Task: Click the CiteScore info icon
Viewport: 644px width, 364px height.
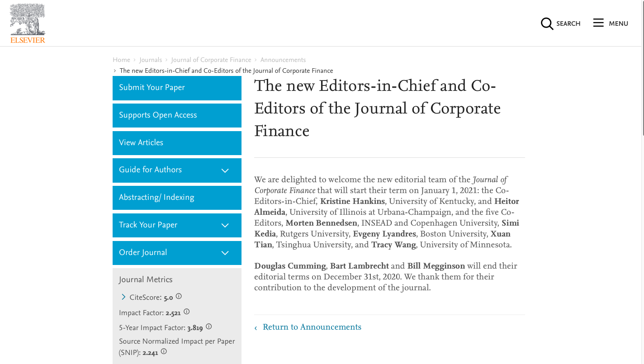Action: pyautogui.click(x=179, y=297)
